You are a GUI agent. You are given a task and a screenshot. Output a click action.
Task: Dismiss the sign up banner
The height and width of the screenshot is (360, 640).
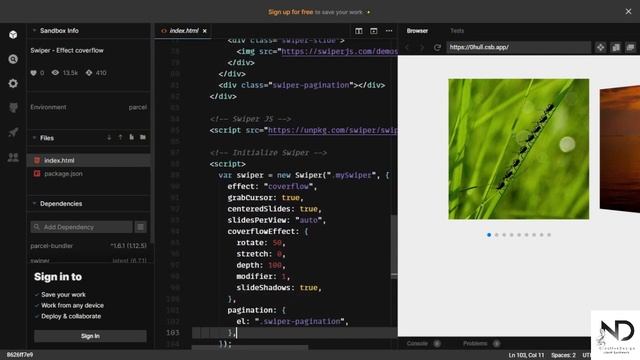pos(628,12)
